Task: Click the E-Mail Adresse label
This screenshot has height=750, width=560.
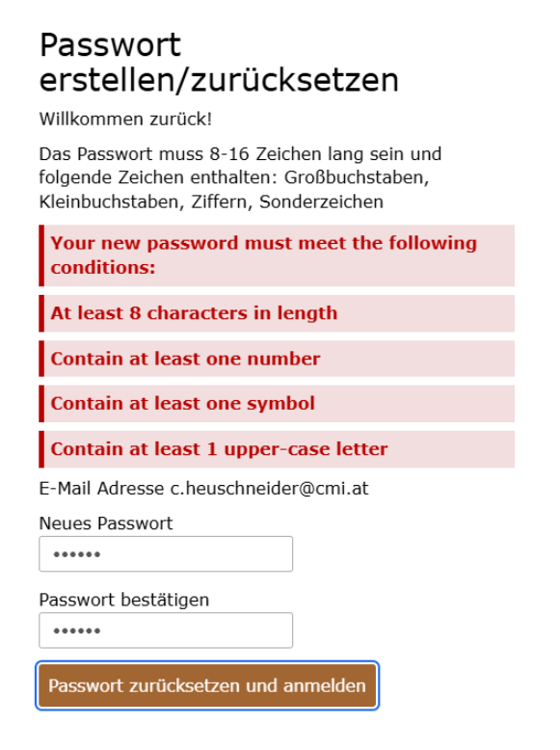Action: click(x=101, y=489)
